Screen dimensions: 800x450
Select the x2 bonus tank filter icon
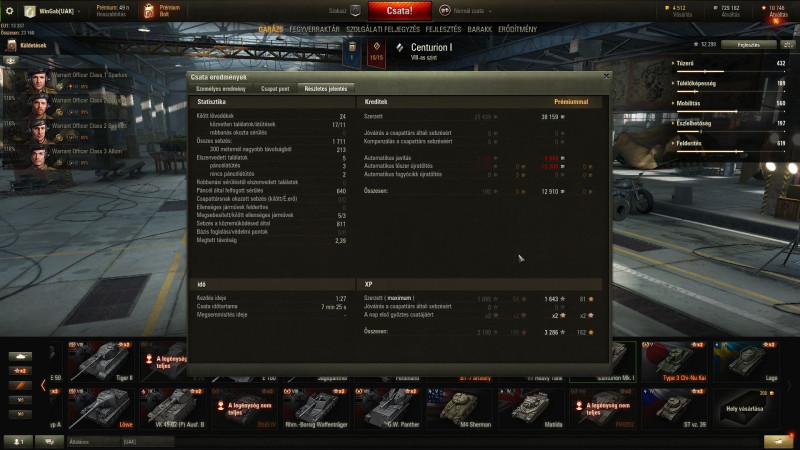(20, 371)
